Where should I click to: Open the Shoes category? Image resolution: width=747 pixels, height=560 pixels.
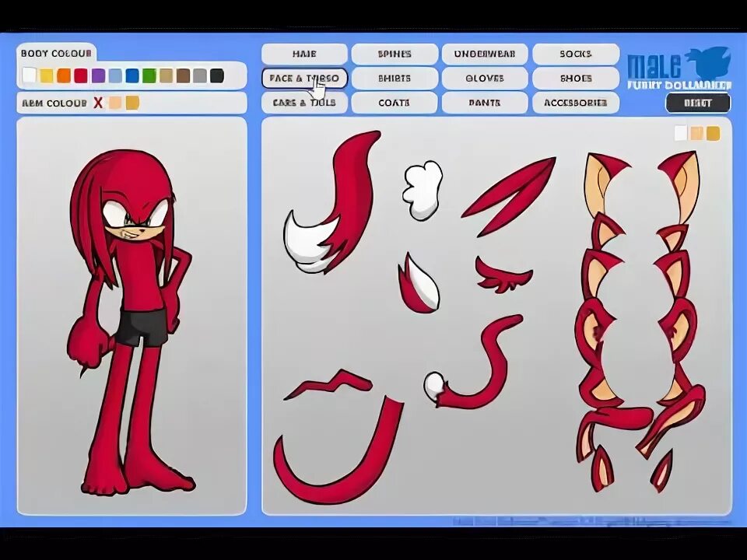576,78
